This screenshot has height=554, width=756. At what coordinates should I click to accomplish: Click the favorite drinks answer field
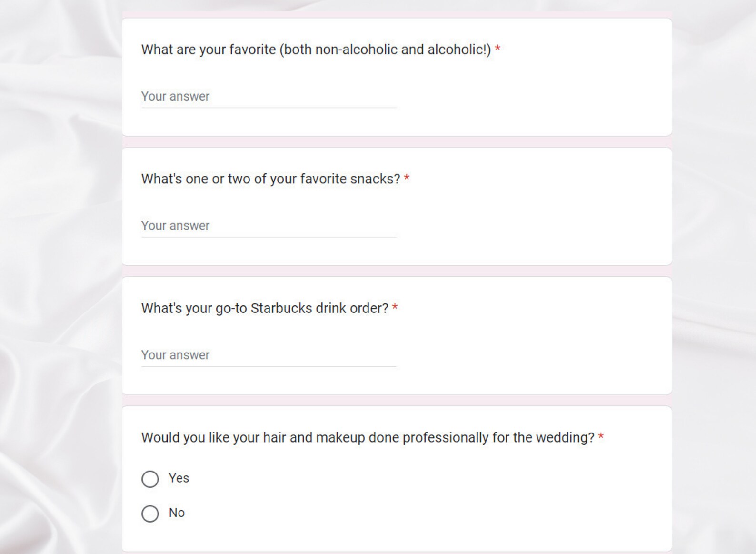[269, 97]
